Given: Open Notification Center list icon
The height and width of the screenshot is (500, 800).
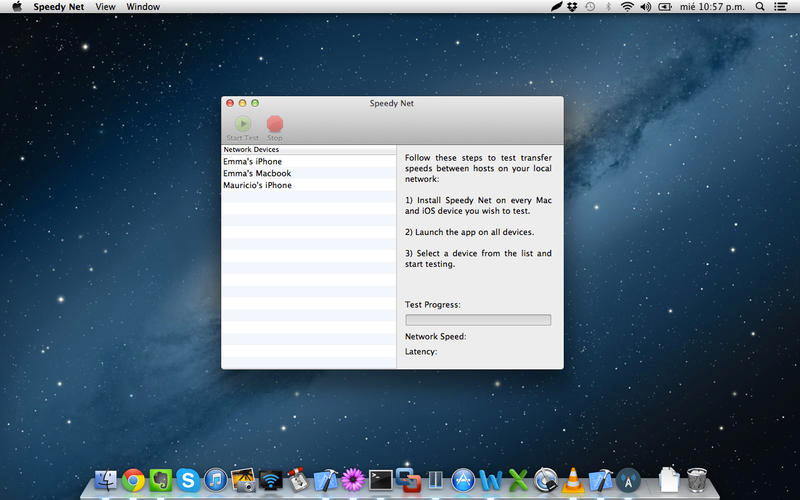Looking at the screenshot, I should coord(780,7).
